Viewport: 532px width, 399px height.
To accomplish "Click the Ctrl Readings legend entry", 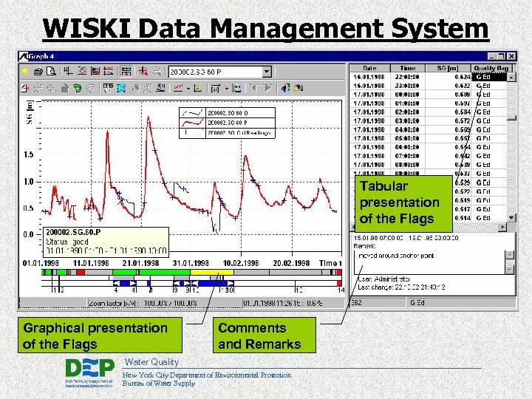I will pyautogui.click(x=227, y=133).
